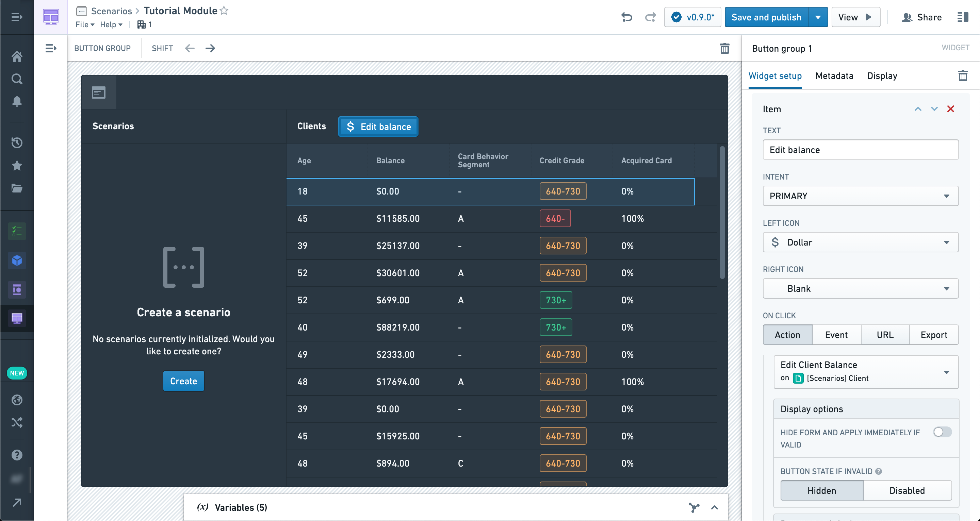Toggle hide form and apply immediately switch
980x521 pixels.
tap(942, 432)
